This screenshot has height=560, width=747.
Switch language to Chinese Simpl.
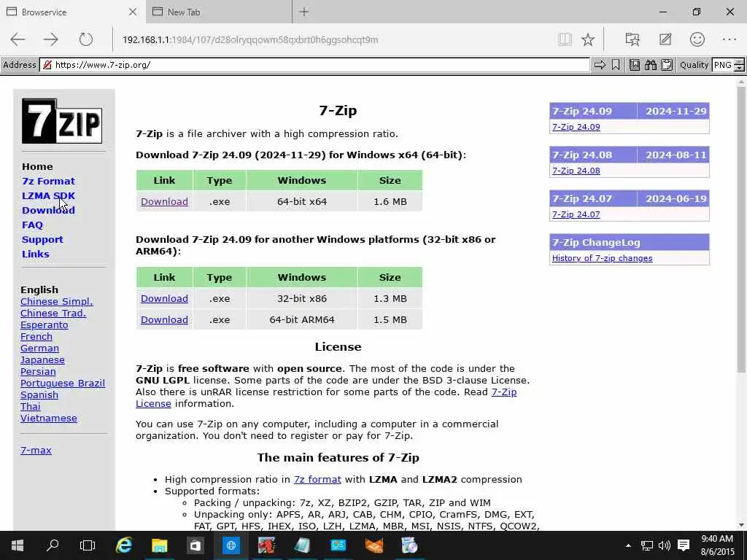[57, 301]
